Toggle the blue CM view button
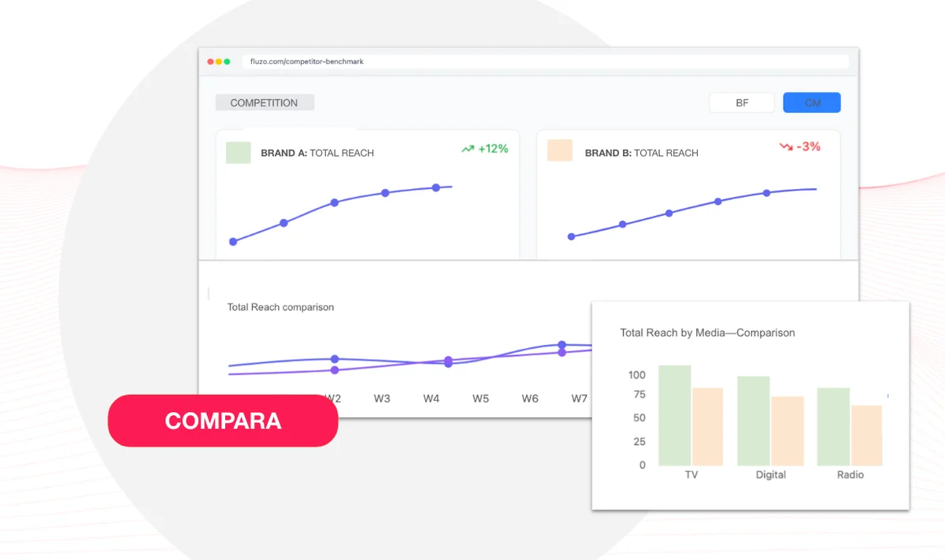 [812, 102]
